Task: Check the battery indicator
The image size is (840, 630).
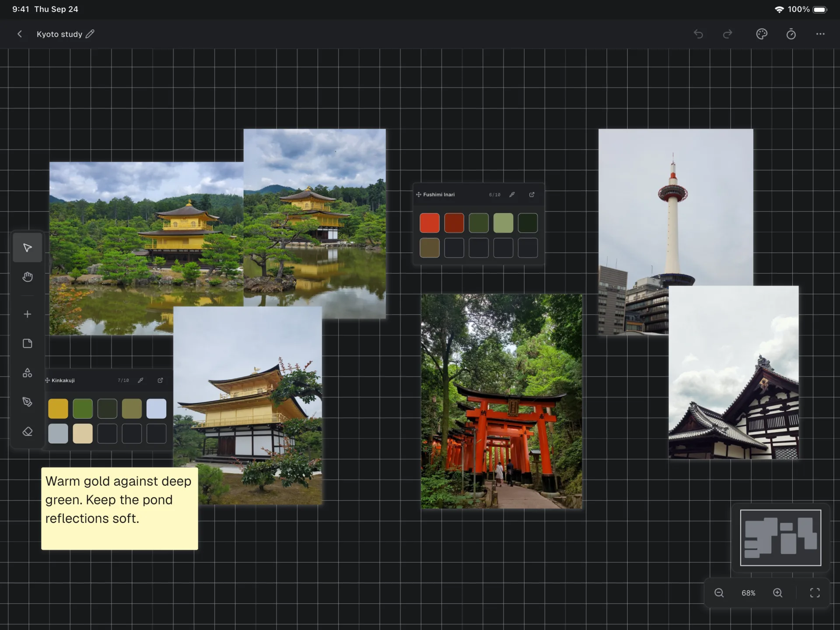Action: click(820, 9)
